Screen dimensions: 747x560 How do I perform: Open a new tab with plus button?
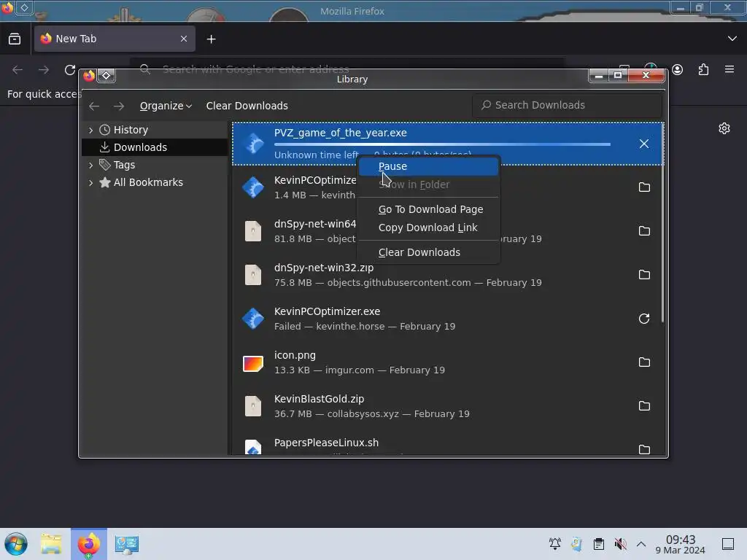click(211, 39)
